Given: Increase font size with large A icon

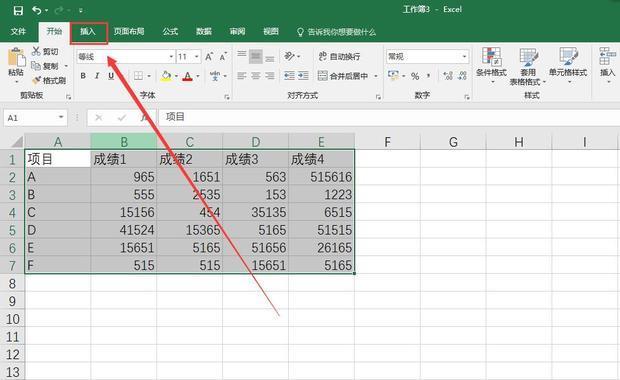Looking at the screenshot, I should pyautogui.click(x=209, y=57).
